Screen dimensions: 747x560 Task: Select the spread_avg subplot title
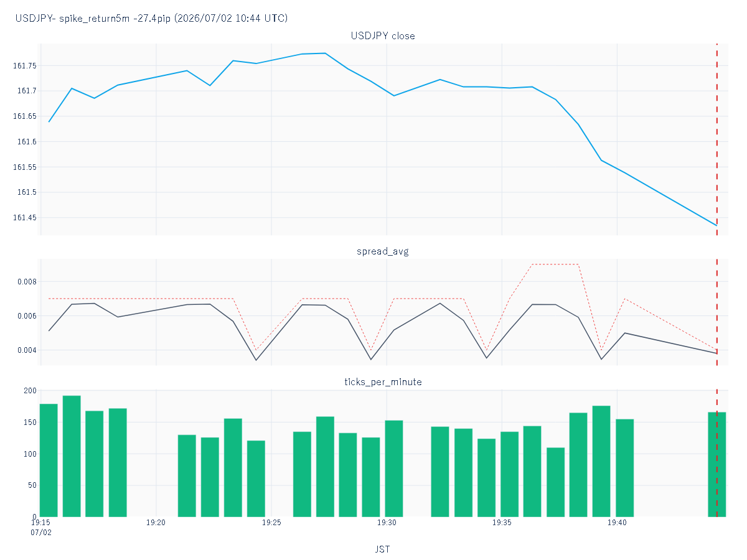point(383,251)
